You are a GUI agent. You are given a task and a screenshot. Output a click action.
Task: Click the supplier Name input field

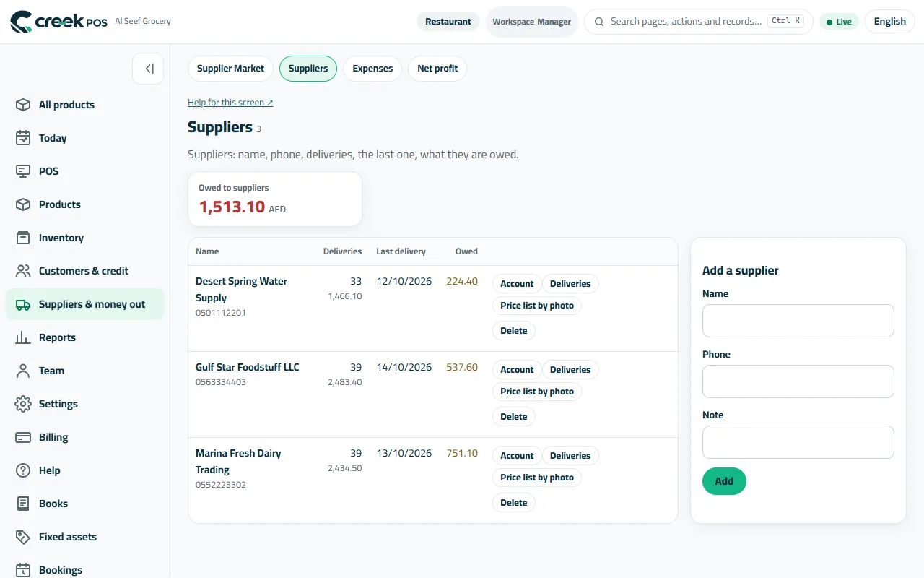coord(798,321)
